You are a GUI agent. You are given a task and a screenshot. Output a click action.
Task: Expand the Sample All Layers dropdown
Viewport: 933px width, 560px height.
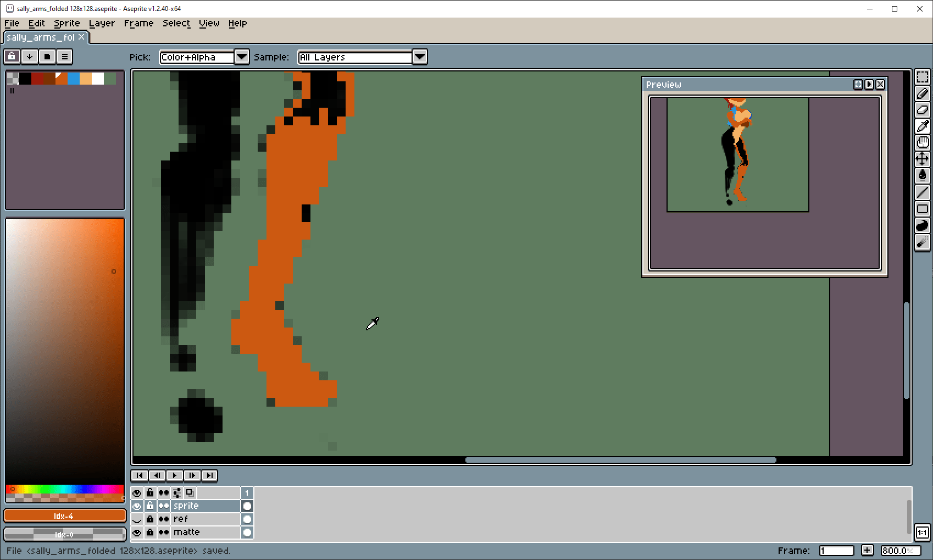(x=419, y=57)
